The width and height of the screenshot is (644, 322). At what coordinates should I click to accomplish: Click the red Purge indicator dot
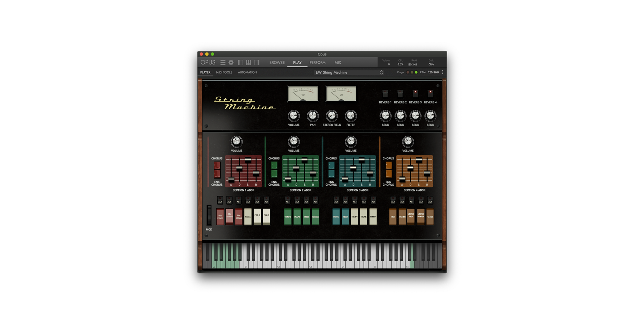coord(408,72)
